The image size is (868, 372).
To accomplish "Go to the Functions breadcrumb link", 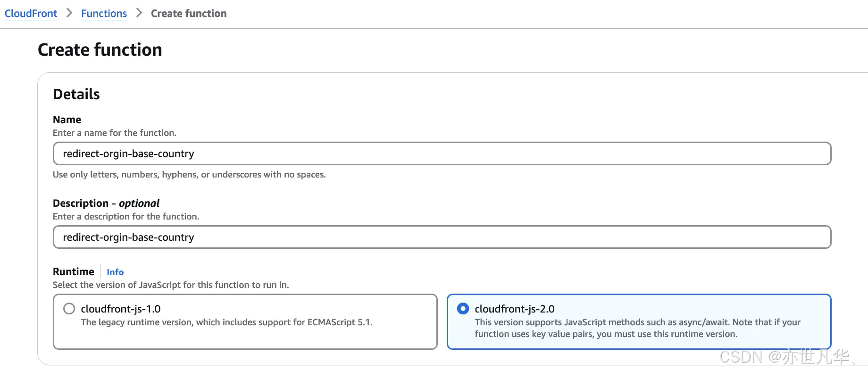I will pos(104,13).
